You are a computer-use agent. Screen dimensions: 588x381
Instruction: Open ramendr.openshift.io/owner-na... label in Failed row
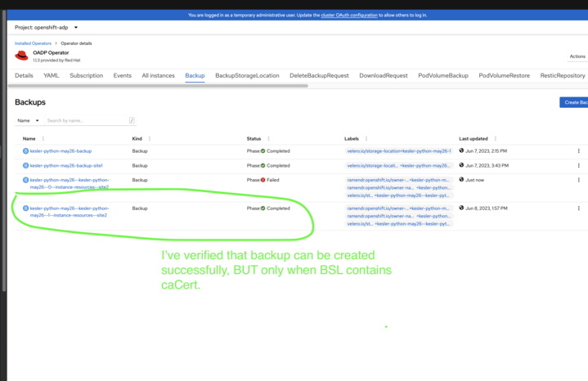[x=399, y=188]
